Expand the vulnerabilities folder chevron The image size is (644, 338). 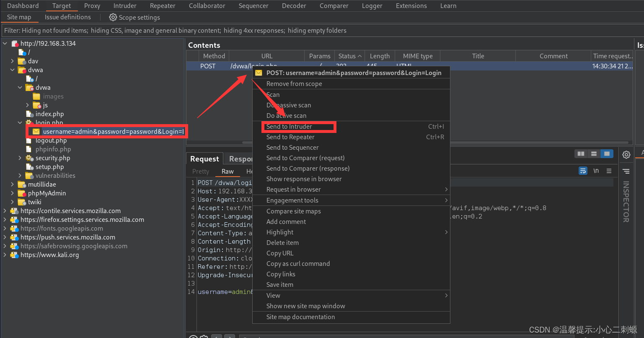pyautogui.click(x=20, y=176)
